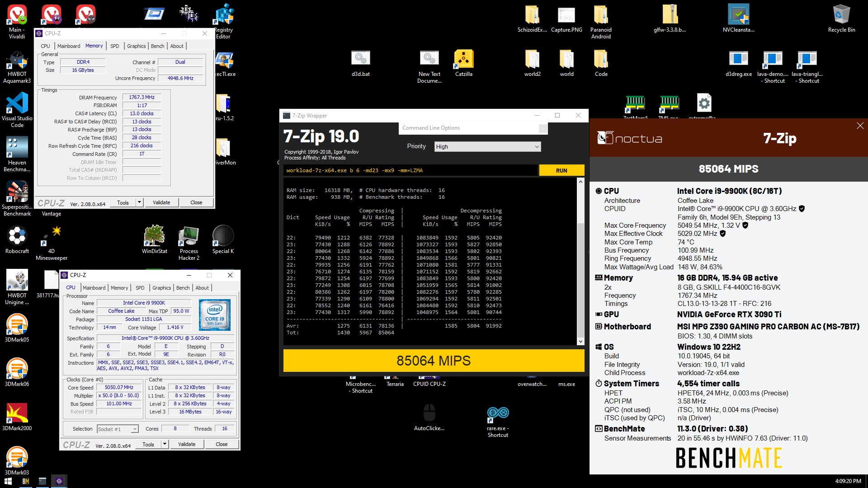This screenshot has width=868, height=488.
Task: Click the NVIDIA GeForce RTX 3090 Ti text
Action: click(729, 314)
